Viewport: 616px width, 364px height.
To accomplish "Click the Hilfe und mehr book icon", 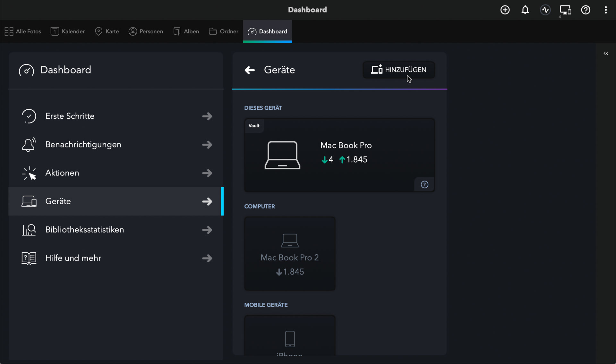I will tap(29, 258).
